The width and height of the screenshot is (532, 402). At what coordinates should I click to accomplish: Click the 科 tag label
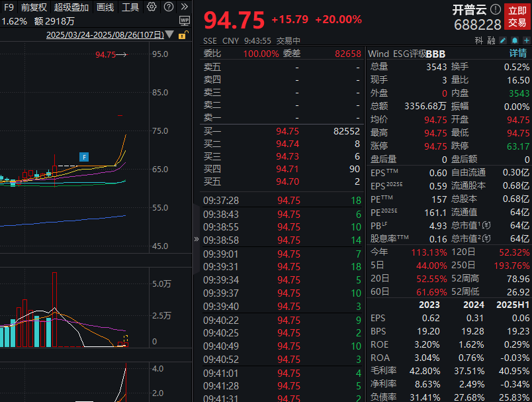(478, 41)
